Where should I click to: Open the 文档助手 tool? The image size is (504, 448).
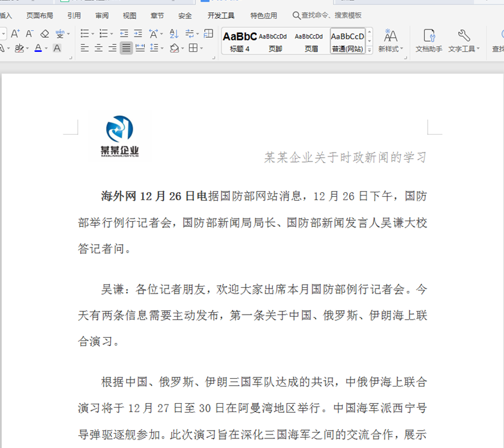tap(429, 40)
